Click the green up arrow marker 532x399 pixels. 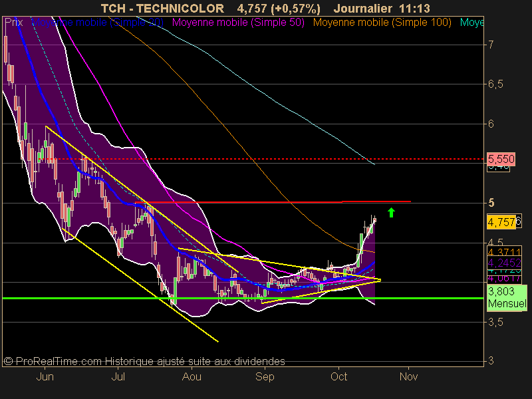tap(391, 212)
